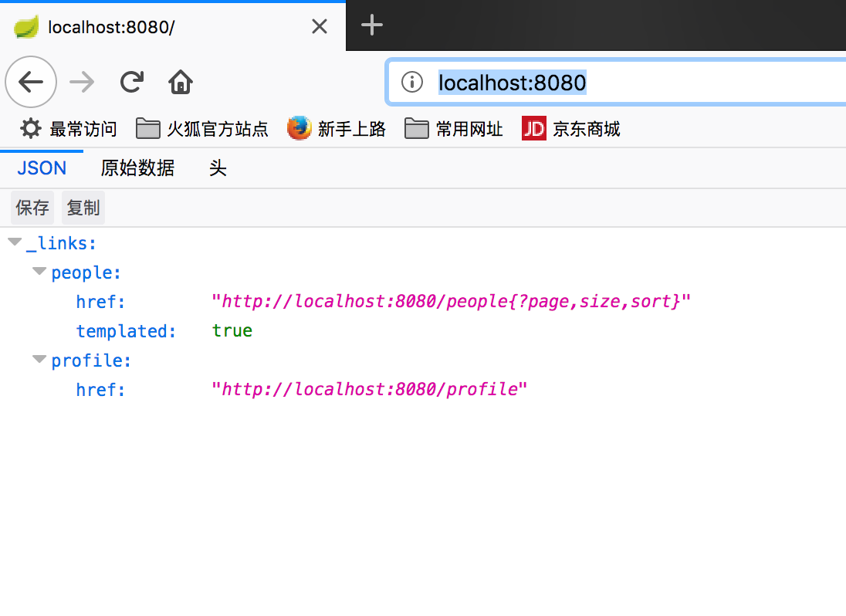The height and width of the screenshot is (616, 846).
Task: Click the href key under profile
Action: click(x=101, y=390)
